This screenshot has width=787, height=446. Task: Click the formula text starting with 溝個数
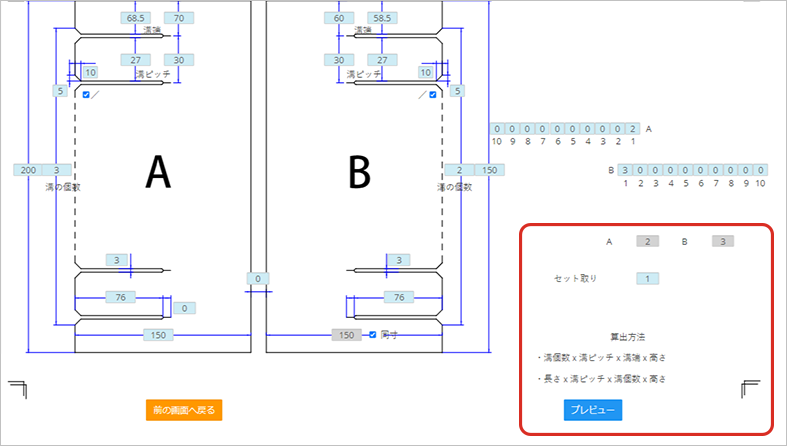coord(604,358)
